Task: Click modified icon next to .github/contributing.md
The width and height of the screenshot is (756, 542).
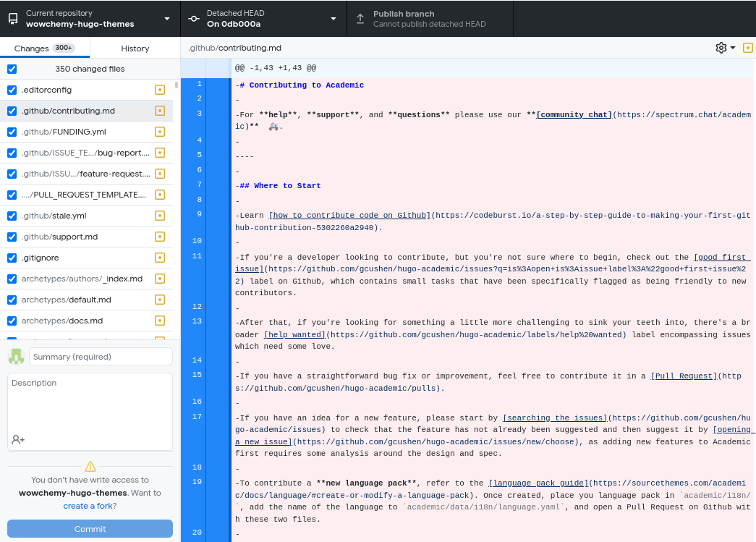Action: click(x=160, y=111)
